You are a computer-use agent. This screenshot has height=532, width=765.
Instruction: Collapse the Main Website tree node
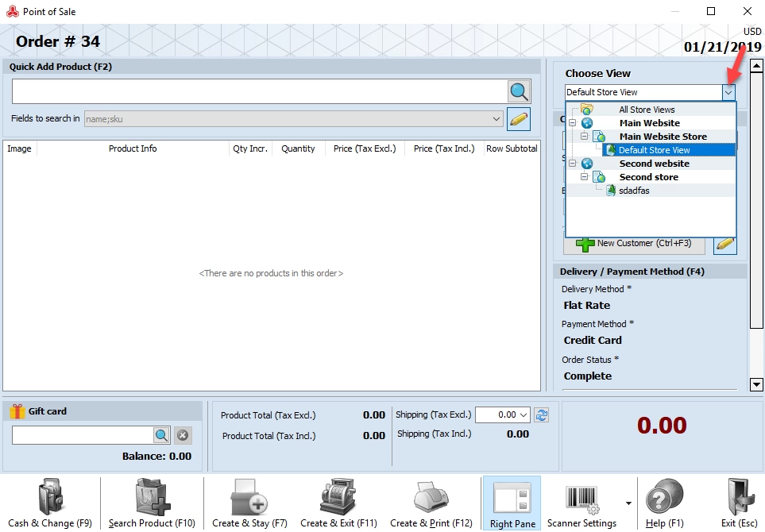tap(573, 123)
